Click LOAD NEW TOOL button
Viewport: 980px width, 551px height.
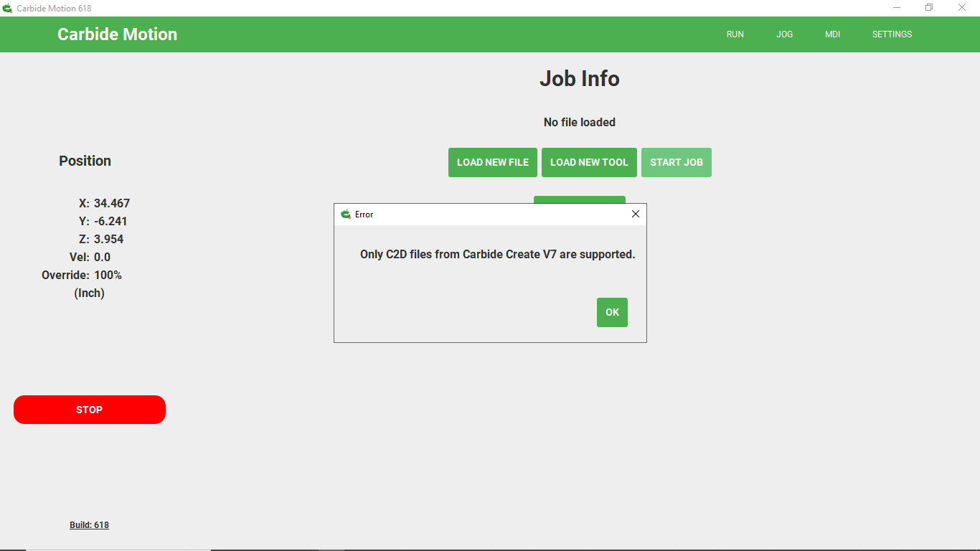(589, 162)
